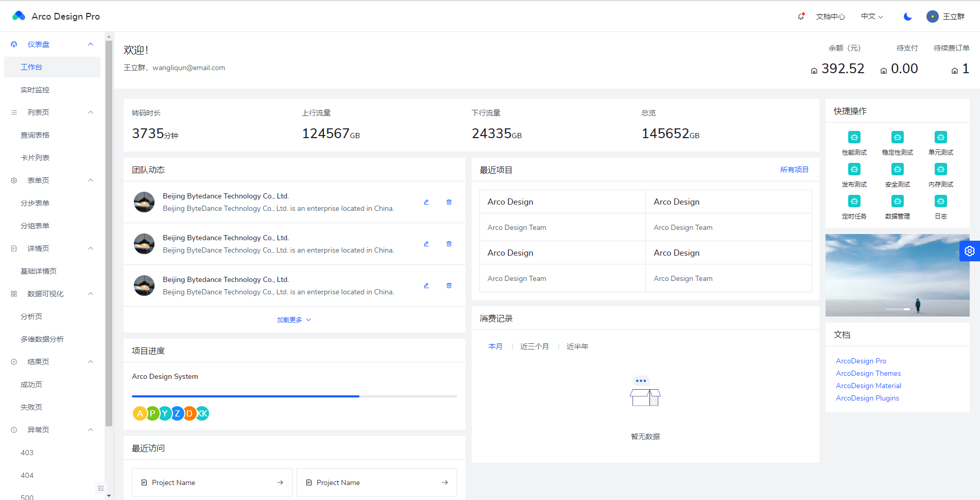Open the ArcoDesign Material doc link
Viewport: 980px width, 500px height.
pyautogui.click(x=868, y=386)
